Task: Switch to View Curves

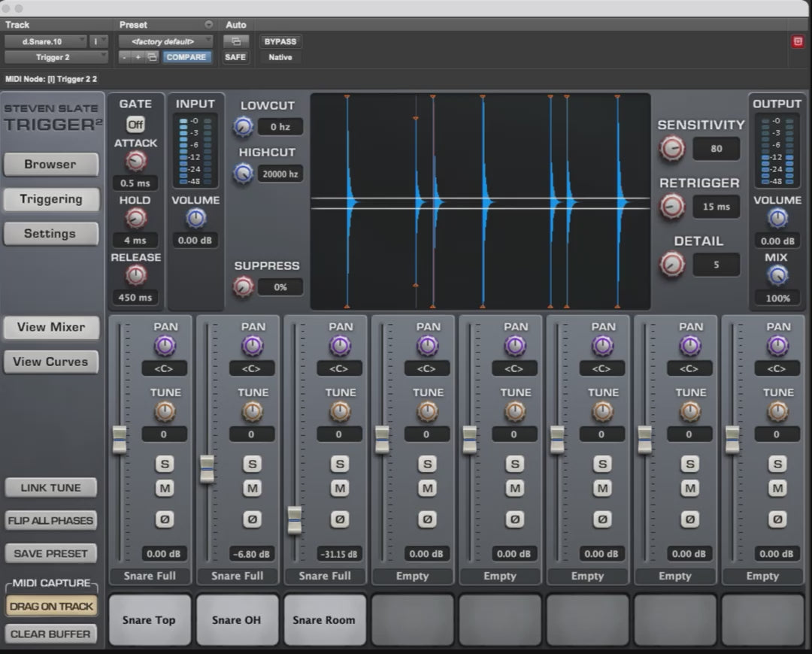Action: (x=51, y=362)
